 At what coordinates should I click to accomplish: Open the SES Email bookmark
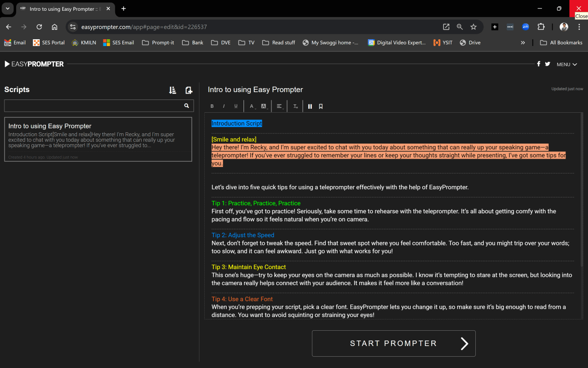pos(119,43)
